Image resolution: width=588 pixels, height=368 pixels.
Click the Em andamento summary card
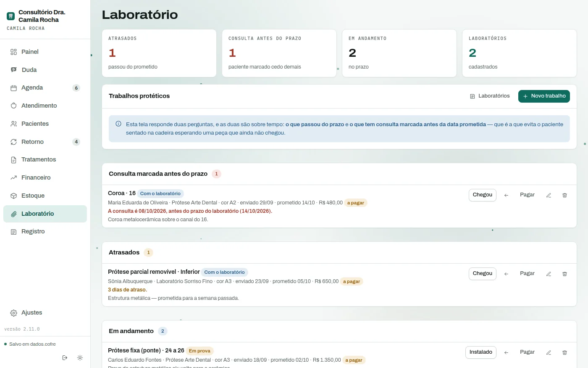[399, 53]
